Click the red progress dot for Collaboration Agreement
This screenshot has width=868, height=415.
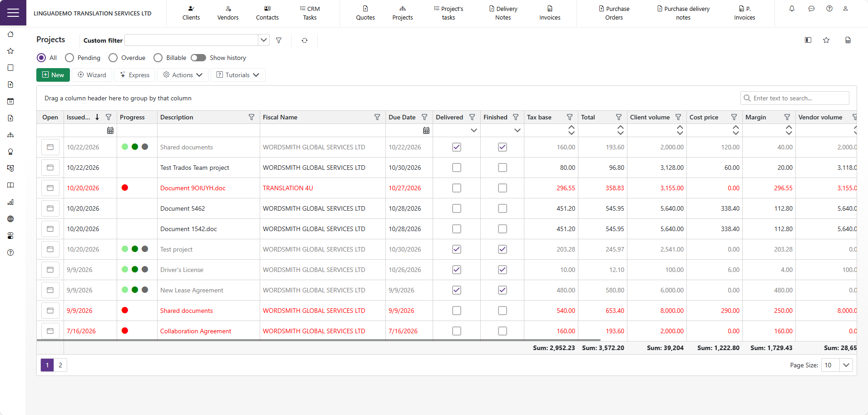pyautogui.click(x=125, y=331)
